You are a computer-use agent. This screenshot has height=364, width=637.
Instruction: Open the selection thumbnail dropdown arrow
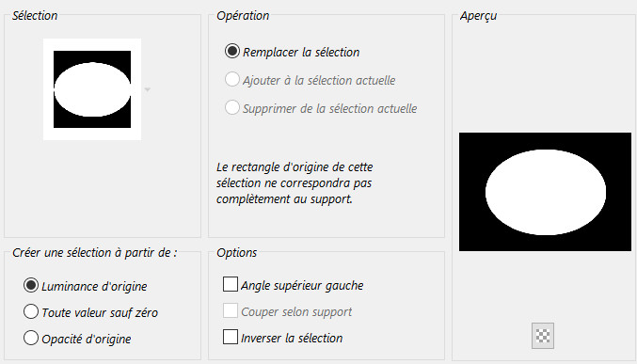tap(148, 89)
